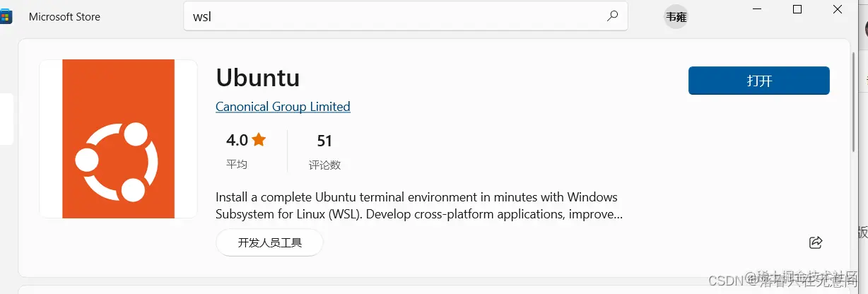Click the Microsoft Store logo icon
This screenshot has width=868, height=294.
[x=6, y=16]
